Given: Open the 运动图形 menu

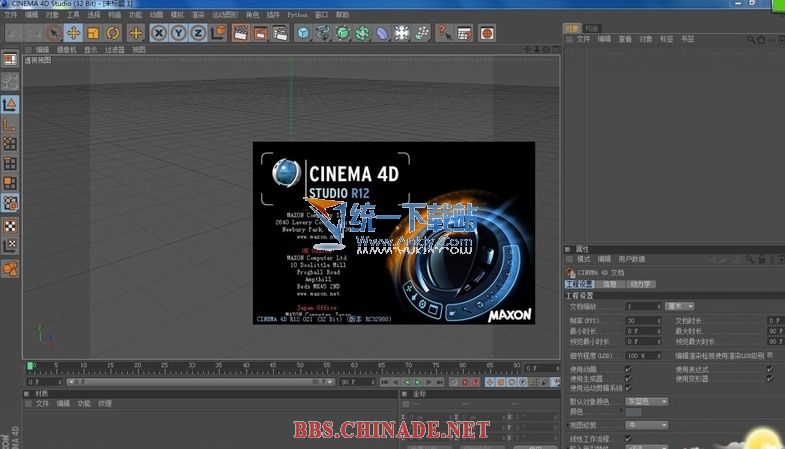Looking at the screenshot, I should tap(225, 15).
